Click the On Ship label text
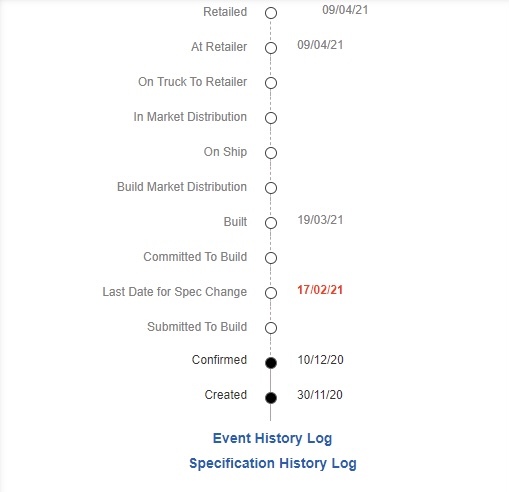Viewport: 509px width, 492px height. point(225,152)
